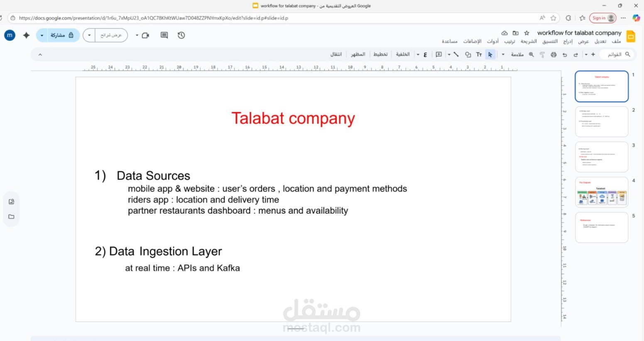
Task: Choose the select cursor tool
Action: [490, 54]
